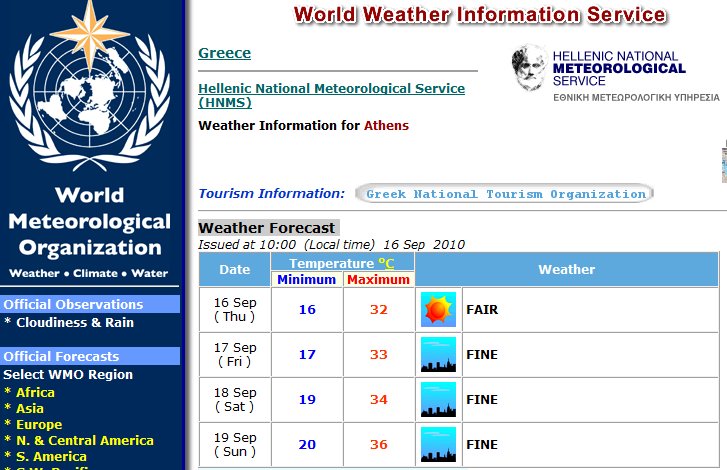Click the Hellenic National Meteorological Service logo
This screenshot has width=727, height=470.
coord(615,73)
